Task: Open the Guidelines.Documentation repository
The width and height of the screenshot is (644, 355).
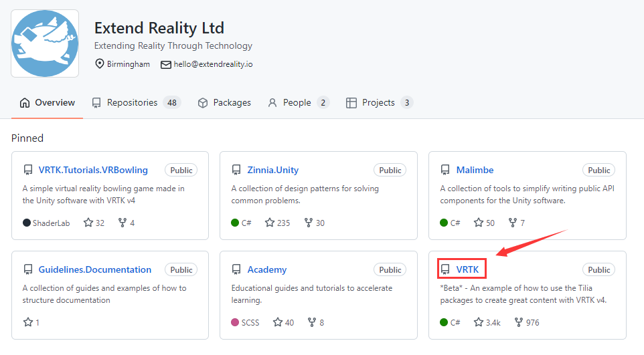Action: pyautogui.click(x=95, y=269)
